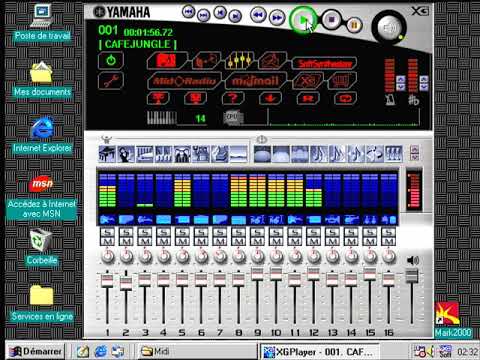
Task: Solo channel 12 with its S button
Action: point(314,232)
